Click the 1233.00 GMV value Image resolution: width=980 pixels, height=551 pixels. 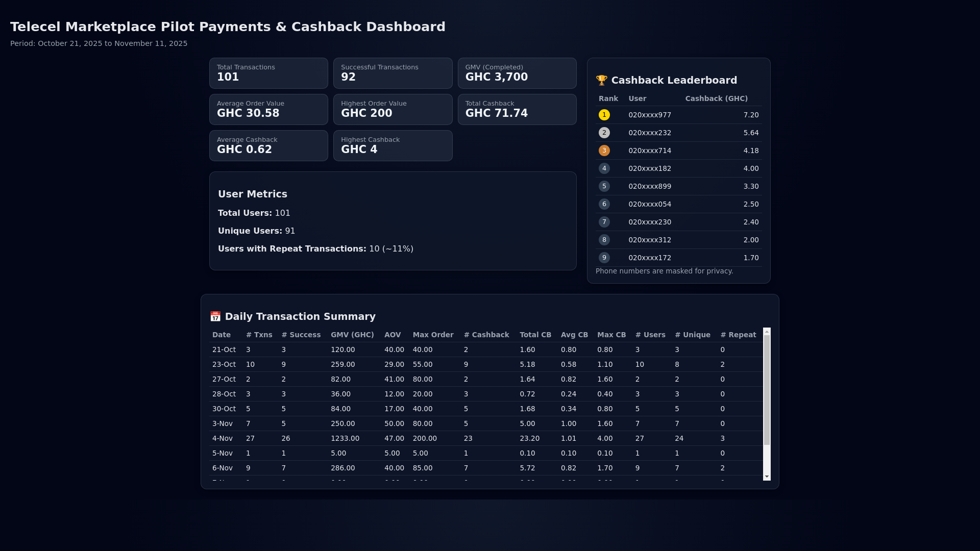pos(345,438)
